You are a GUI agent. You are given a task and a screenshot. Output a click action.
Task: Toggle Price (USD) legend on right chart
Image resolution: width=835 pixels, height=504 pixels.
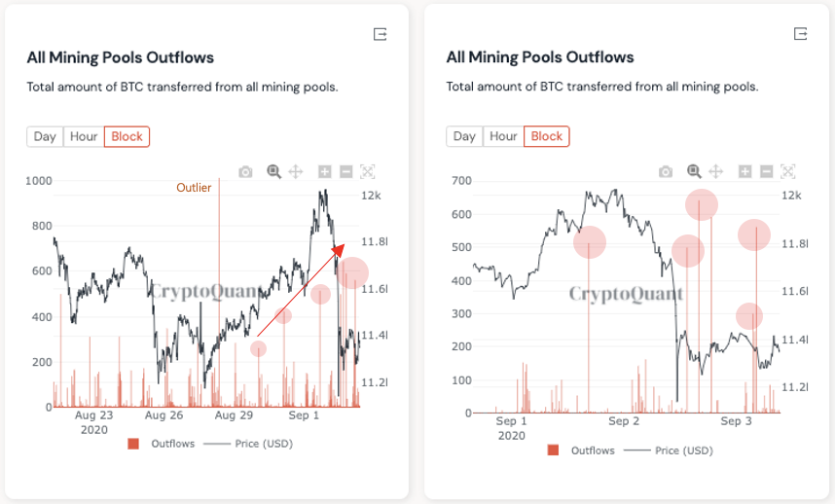(x=679, y=450)
